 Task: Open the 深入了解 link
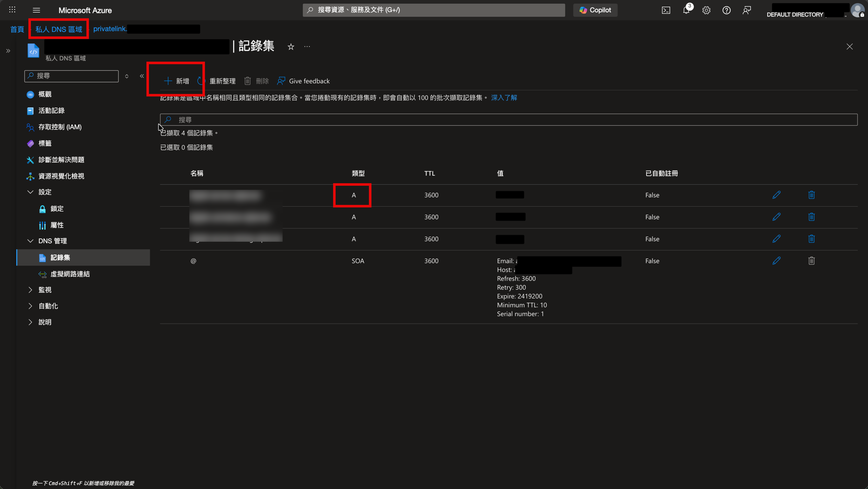click(504, 98)
